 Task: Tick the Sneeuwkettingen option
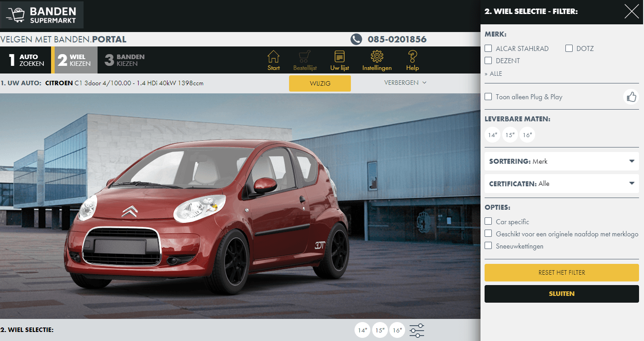pos(488,245)
